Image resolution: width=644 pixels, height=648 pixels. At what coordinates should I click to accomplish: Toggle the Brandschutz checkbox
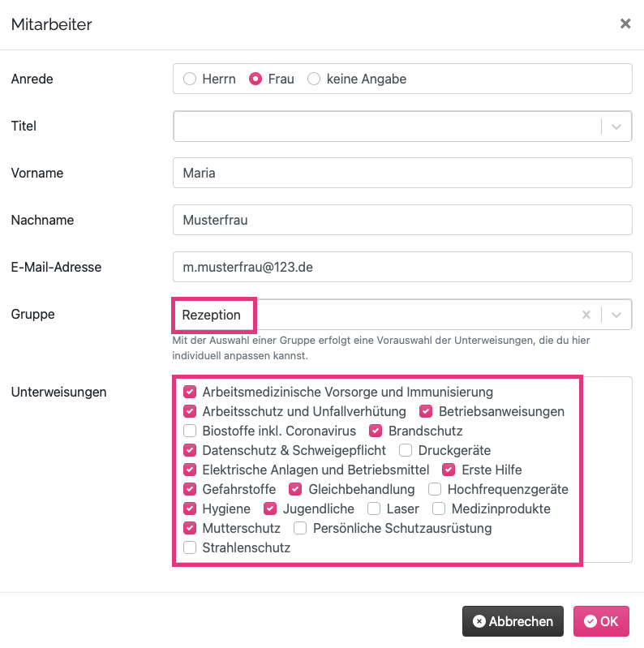(x=376, y=431)
